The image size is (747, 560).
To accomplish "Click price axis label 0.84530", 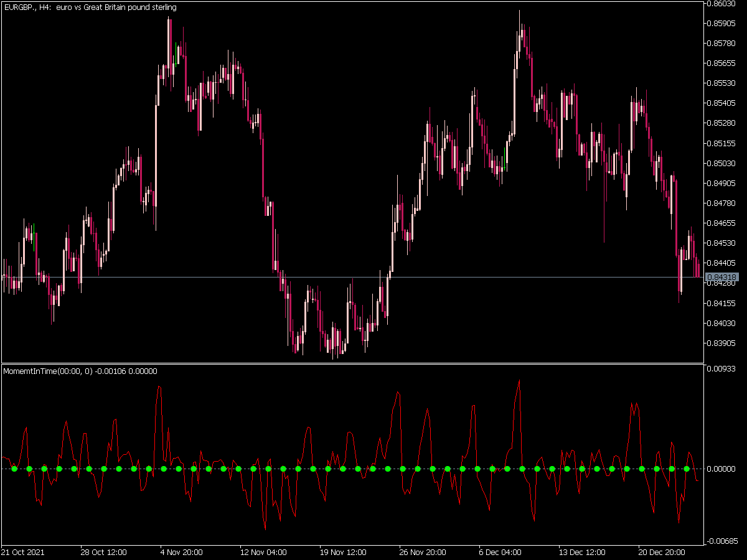I will pos(722,243).
